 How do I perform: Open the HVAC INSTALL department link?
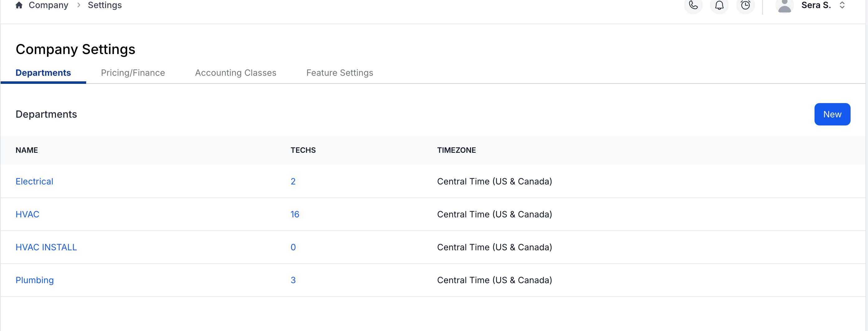(46, 247)
